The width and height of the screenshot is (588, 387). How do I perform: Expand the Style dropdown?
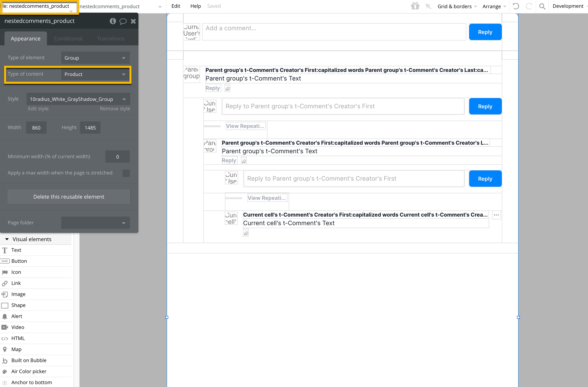tap(78, 99)
